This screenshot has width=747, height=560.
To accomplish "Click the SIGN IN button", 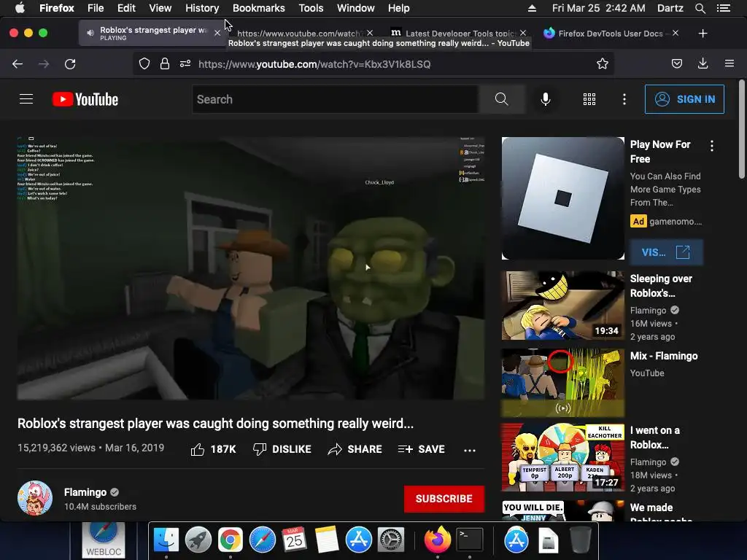I will point(684,99).
